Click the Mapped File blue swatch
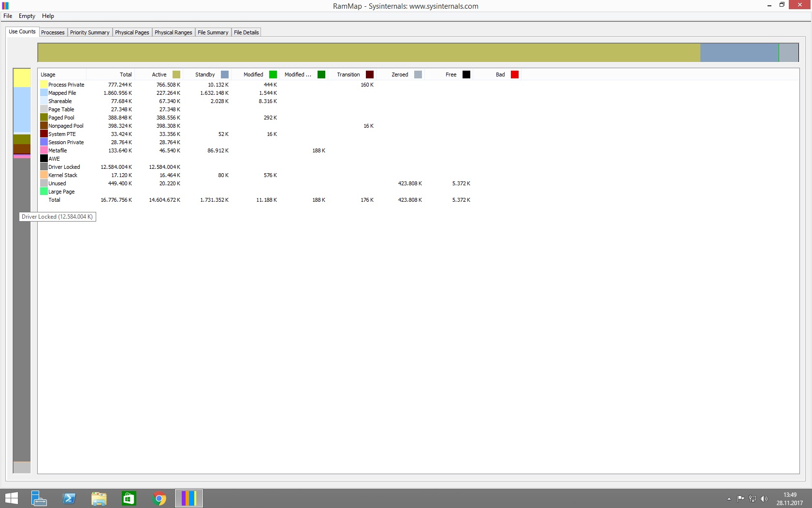This screenshot has height=508, width=812. (x=44, y=93)
